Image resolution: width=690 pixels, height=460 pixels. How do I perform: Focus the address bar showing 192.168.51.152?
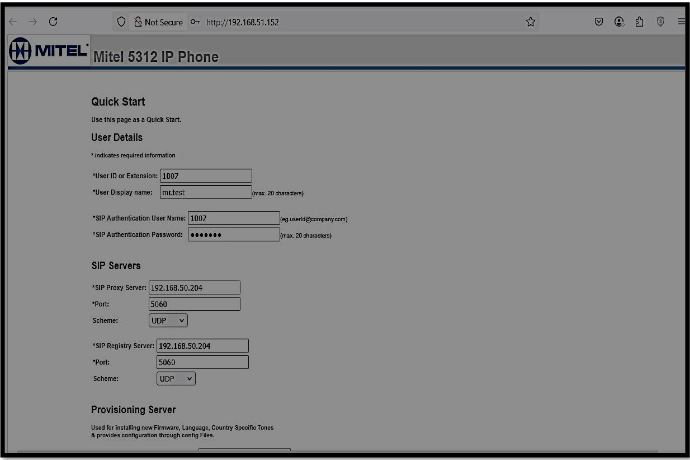pos(242,22)
